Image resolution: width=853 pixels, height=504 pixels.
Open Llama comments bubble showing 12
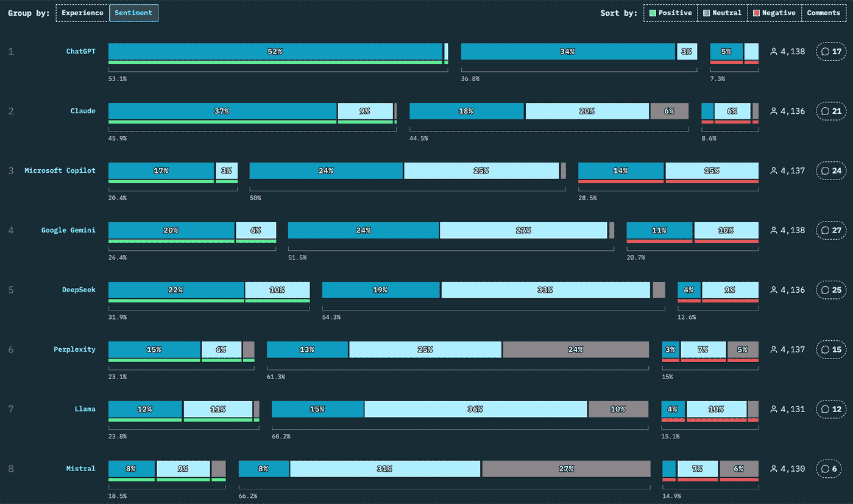tap(831, 410)
